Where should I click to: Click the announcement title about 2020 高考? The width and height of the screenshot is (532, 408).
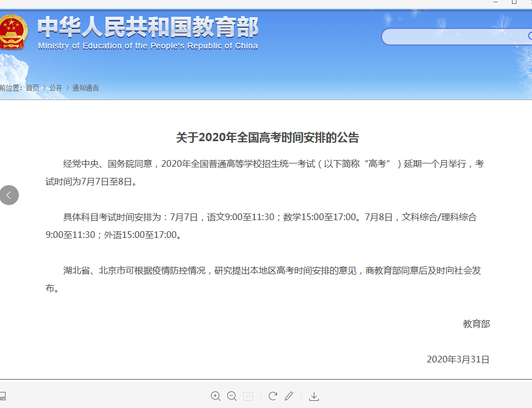coord(268,137)
